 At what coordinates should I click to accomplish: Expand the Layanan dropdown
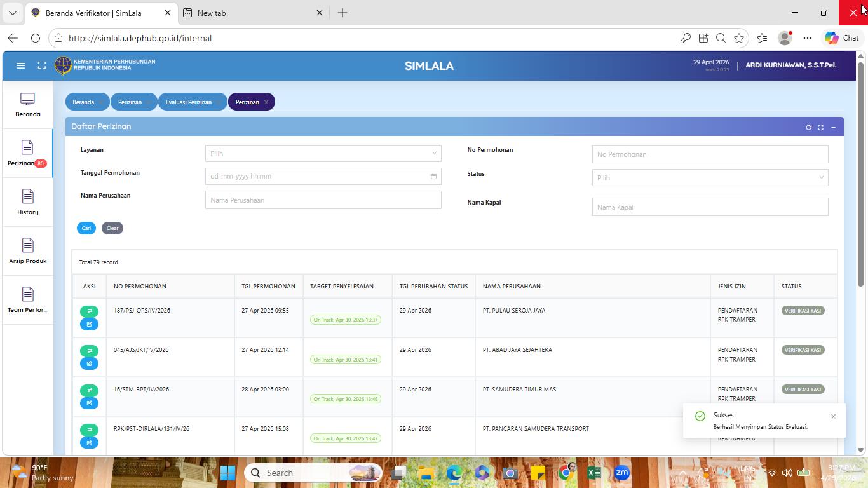pos(323,153)
